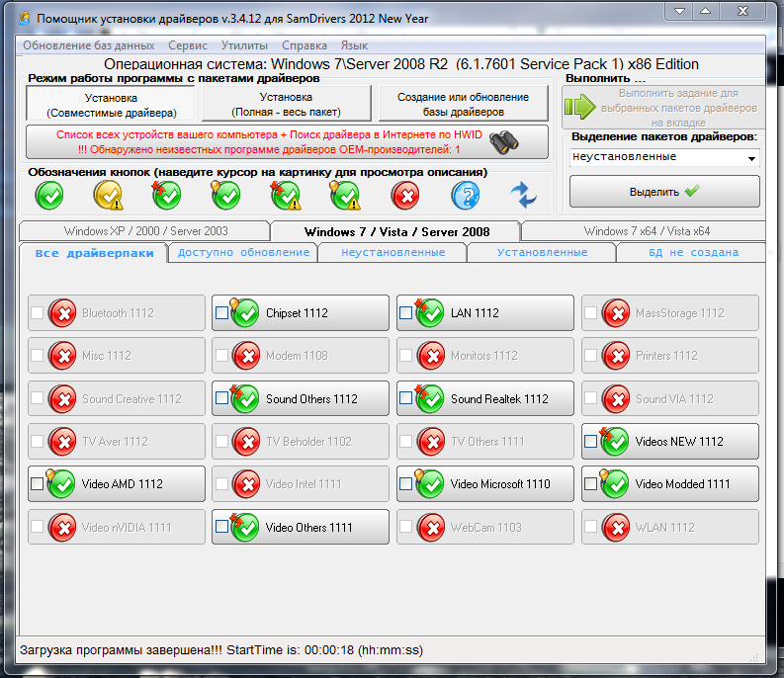Click the Chipset 1112 status icon
Viewport: 784px width, 678px height.
coord(244,312)
